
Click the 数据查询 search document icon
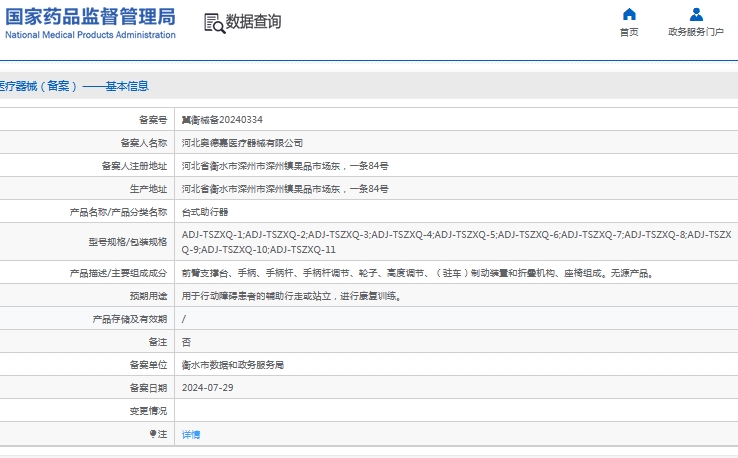(214, 23)
